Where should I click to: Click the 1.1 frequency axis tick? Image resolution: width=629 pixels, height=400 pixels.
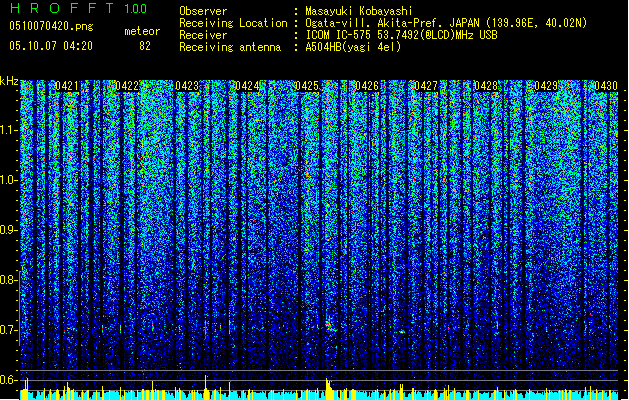[9, 130]
